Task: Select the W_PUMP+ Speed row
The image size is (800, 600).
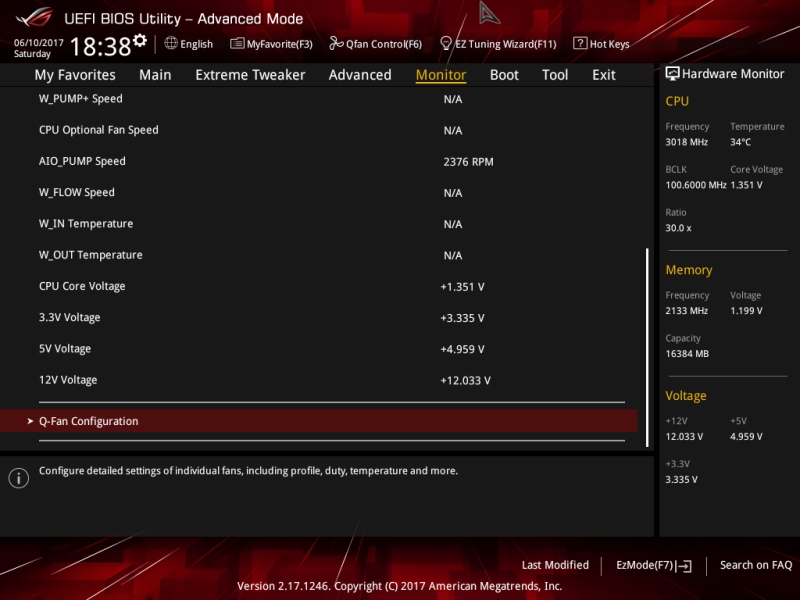Action: 319,99
